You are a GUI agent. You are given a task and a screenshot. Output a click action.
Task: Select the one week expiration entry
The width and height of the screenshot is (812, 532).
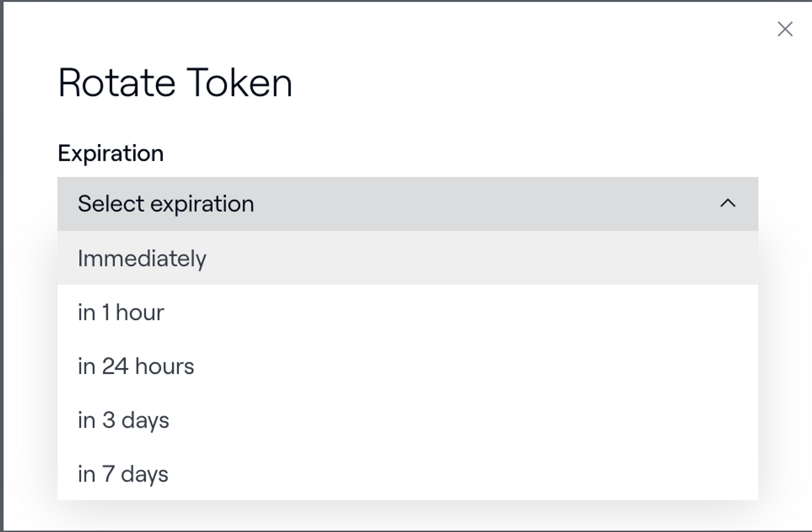123,474
